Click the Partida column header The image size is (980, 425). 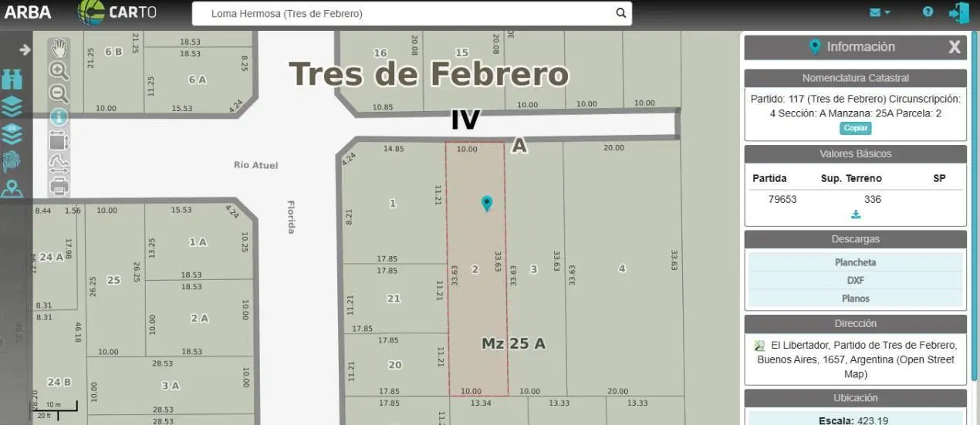tap(769, 178)
